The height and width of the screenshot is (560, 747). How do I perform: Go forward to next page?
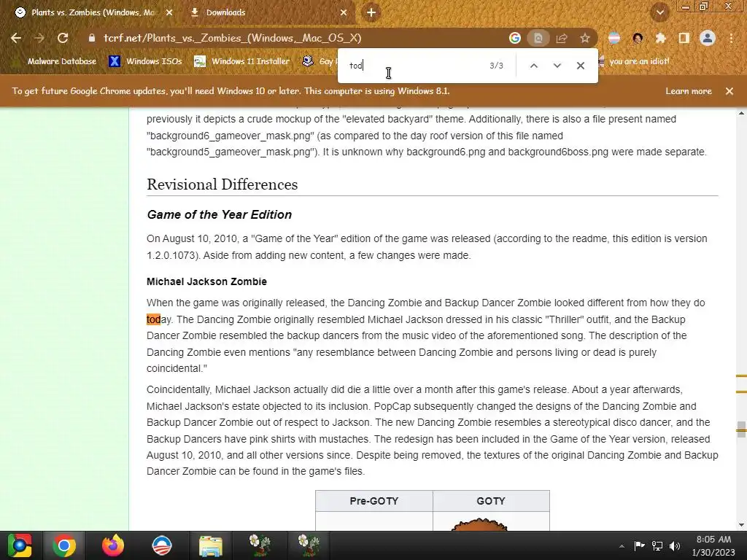[x=39, y=38]
